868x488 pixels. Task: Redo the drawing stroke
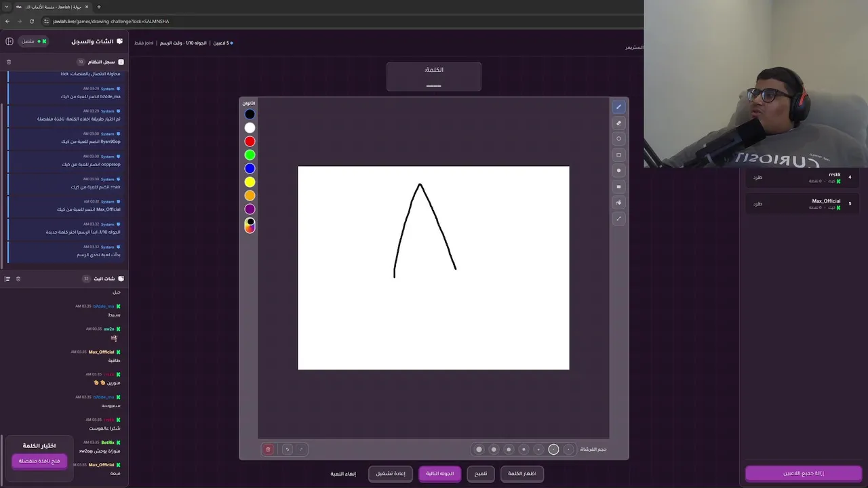tap(301, 449)
